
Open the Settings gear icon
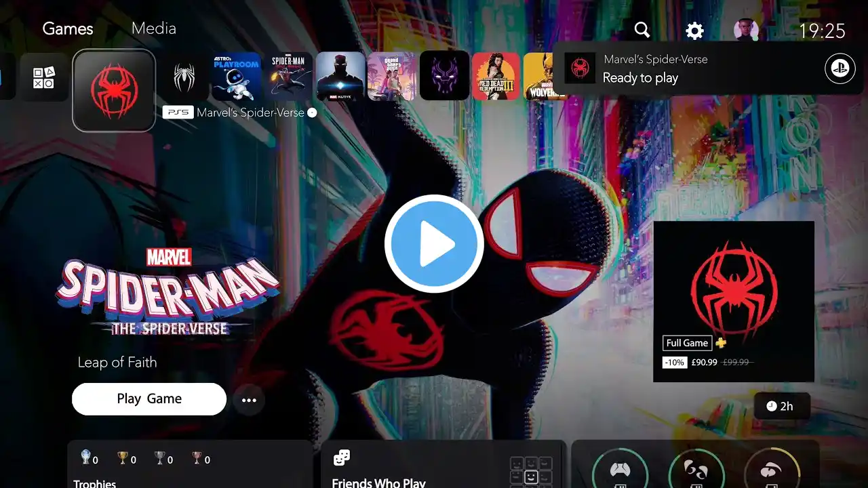coord(694,30)
